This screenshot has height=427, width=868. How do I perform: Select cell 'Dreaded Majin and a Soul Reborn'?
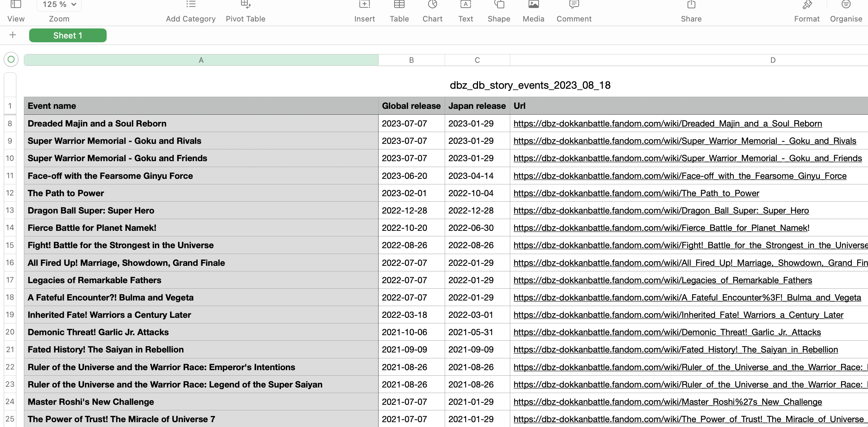click(x=201, y=123)
